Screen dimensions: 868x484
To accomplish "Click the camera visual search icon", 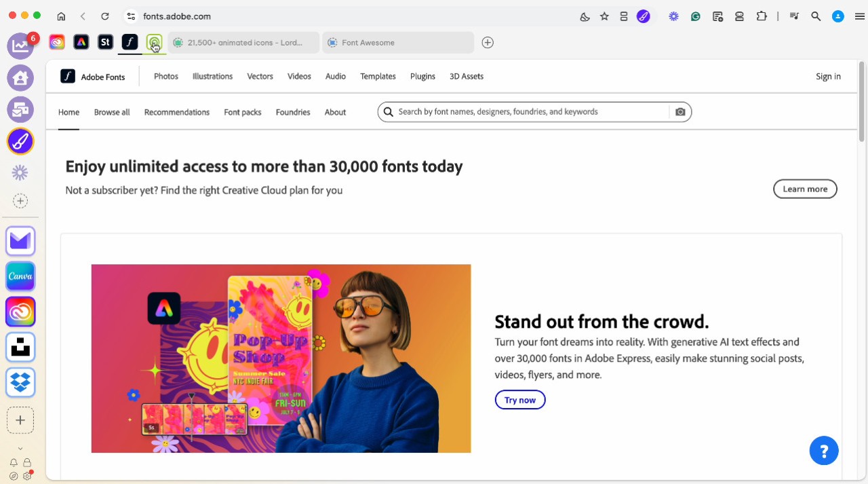I will click(680, 112).
